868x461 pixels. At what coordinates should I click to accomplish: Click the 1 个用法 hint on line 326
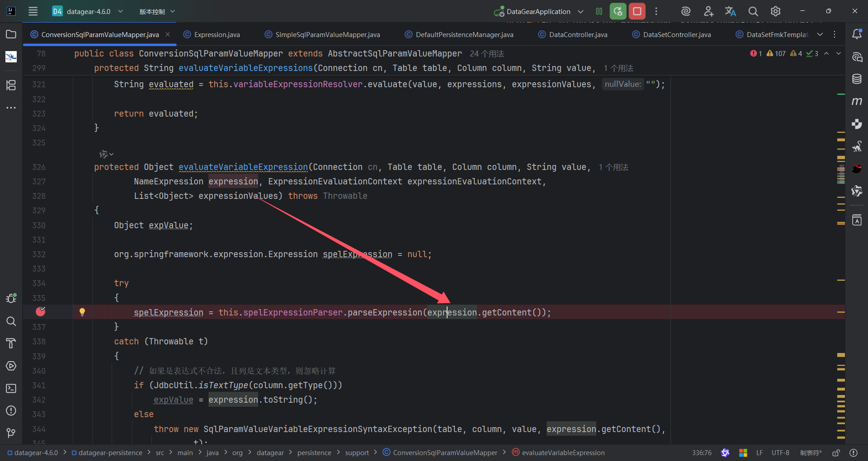click(613, 167)
